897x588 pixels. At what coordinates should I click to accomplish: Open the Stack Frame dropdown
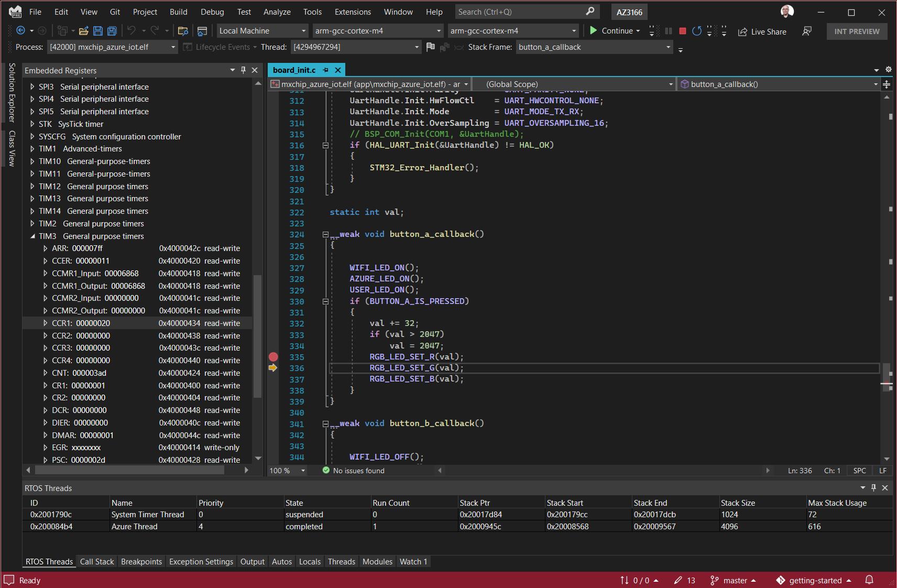coord(668,47)
